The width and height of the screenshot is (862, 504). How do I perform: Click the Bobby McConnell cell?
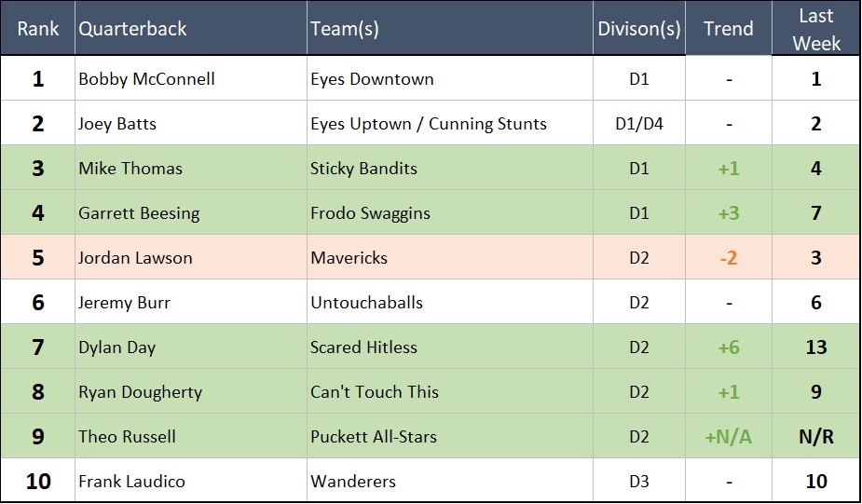pos(146,79)
